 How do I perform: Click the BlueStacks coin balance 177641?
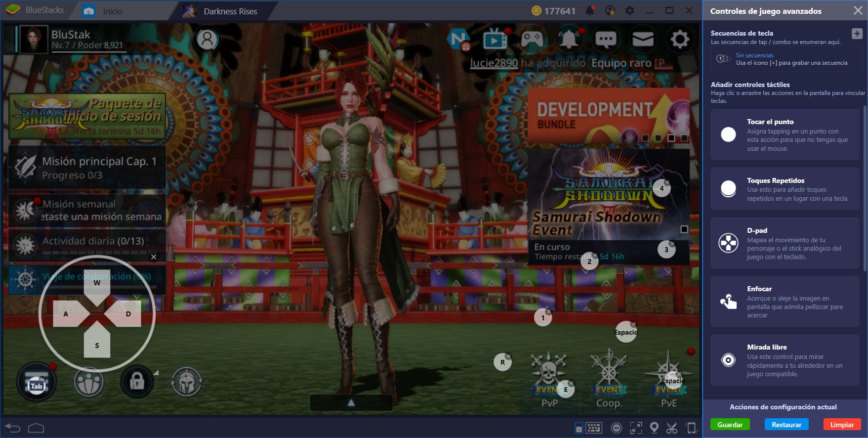(x=554, y=11)
